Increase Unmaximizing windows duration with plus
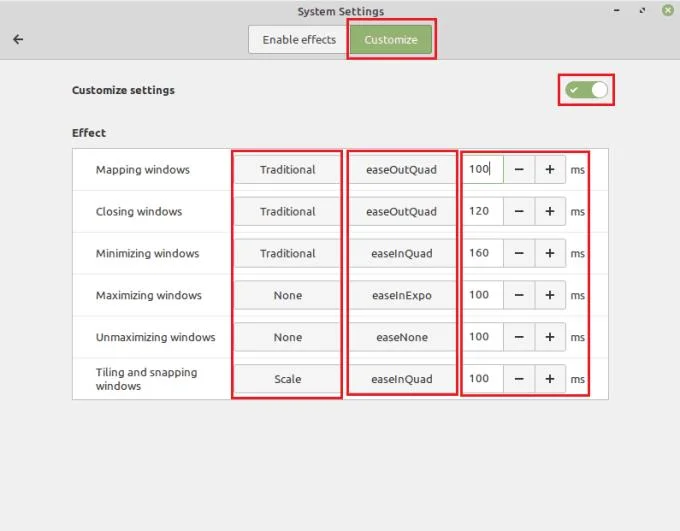Screen dimensions: 680x531 pos(550,337)
